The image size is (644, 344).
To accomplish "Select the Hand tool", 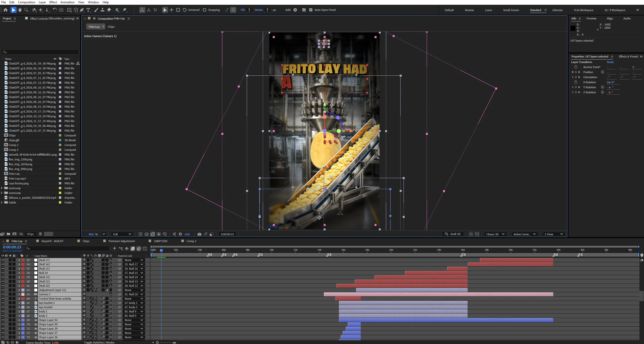I will click(x=20, y=10).
